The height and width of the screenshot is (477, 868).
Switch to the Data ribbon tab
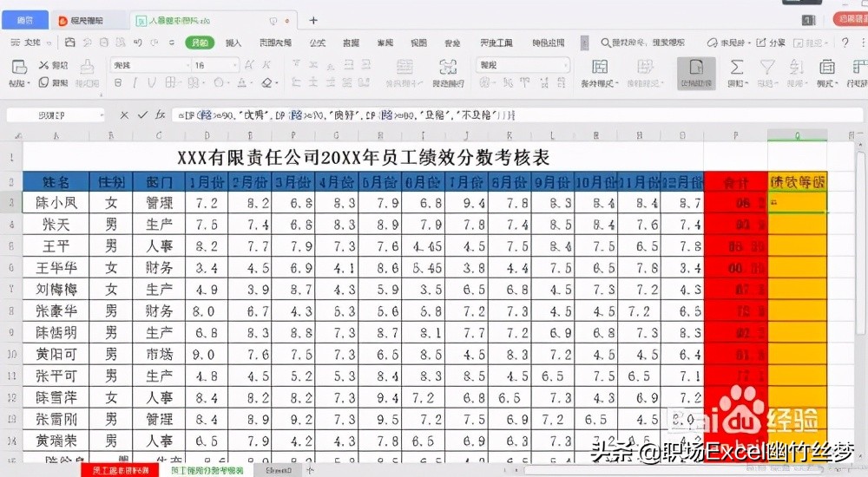point(351,42)
